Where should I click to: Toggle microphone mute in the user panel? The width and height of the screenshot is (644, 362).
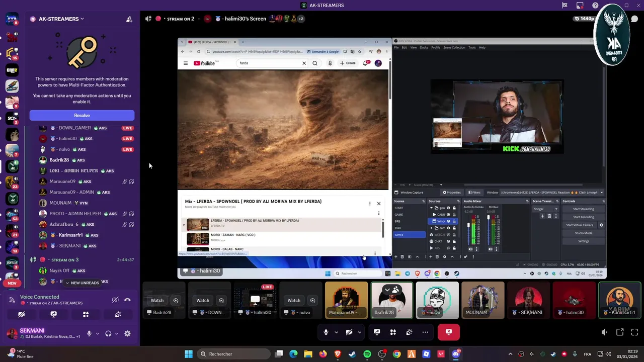89,333
